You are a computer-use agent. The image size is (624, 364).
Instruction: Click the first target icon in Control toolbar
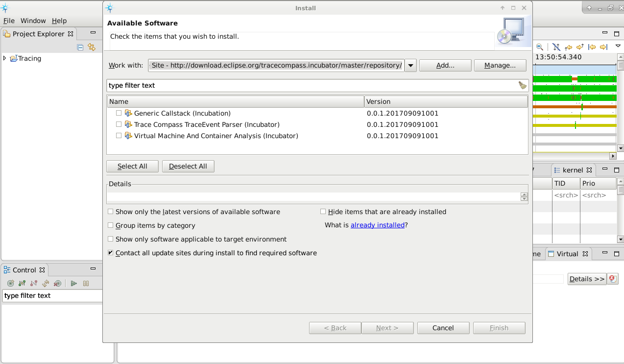(10, 283)
